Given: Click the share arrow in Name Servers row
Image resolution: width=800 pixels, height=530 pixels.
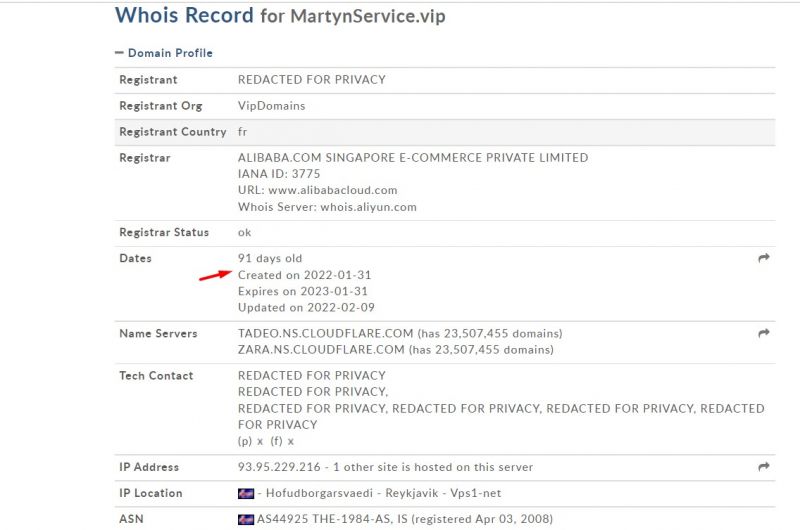Looking at the screenshot, I should 764,333.
